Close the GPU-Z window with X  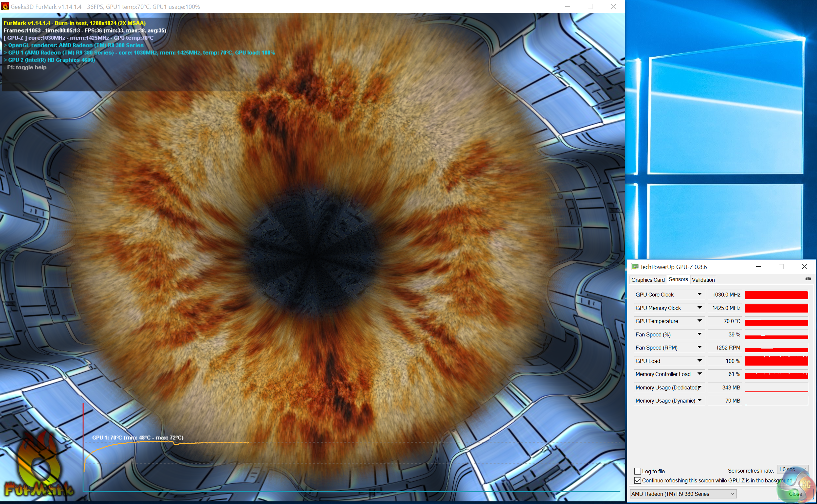pos(804,267)
